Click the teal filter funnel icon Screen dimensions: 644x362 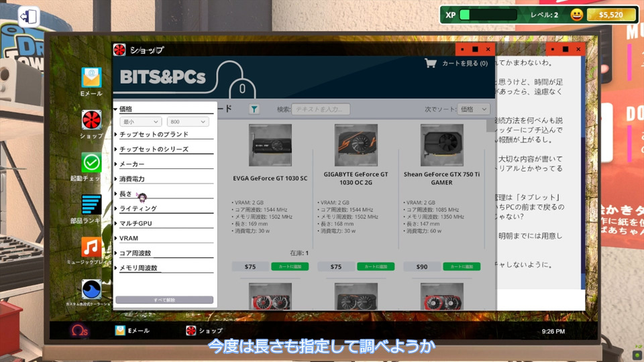pos(254,109)
